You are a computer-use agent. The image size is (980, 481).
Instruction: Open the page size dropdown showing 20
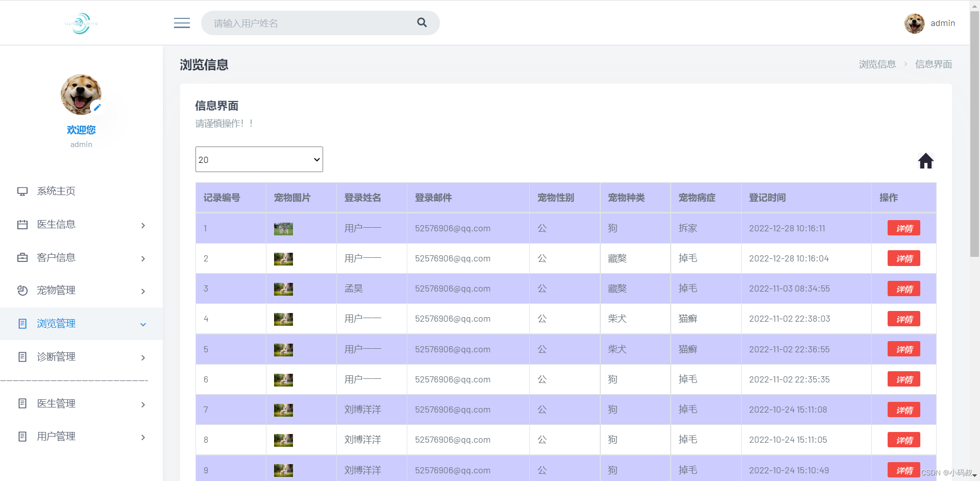click(x=259, y=159)
